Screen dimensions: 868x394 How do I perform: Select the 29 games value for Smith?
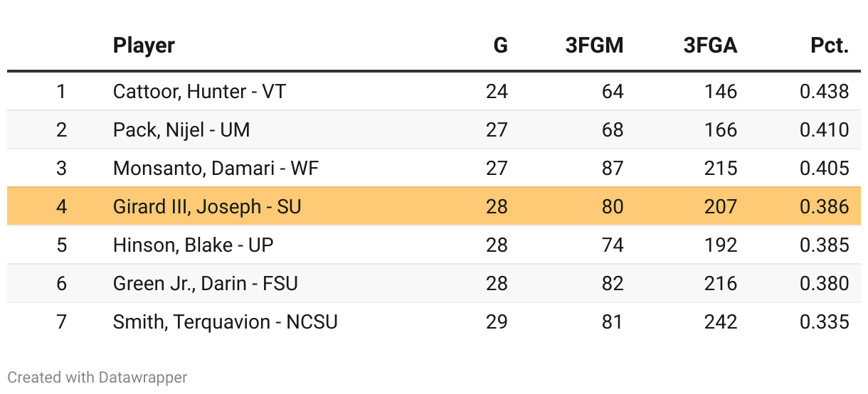tap(497, 322)
